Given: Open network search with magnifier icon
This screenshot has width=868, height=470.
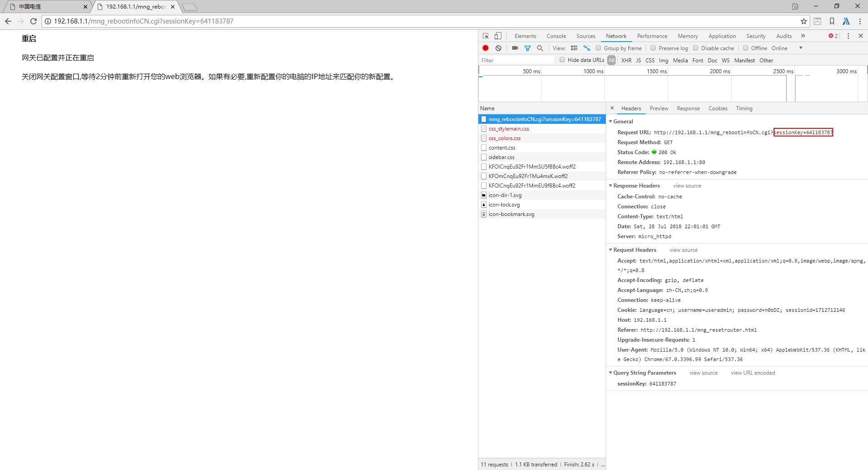Looking at the screenshot, I should point(540,48).
